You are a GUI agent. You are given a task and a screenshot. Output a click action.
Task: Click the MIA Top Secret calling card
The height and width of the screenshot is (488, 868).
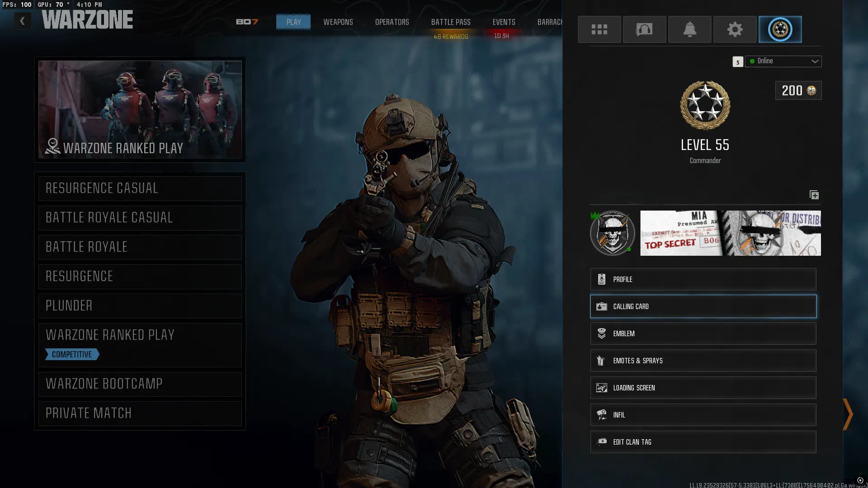[x=731, y=233]
